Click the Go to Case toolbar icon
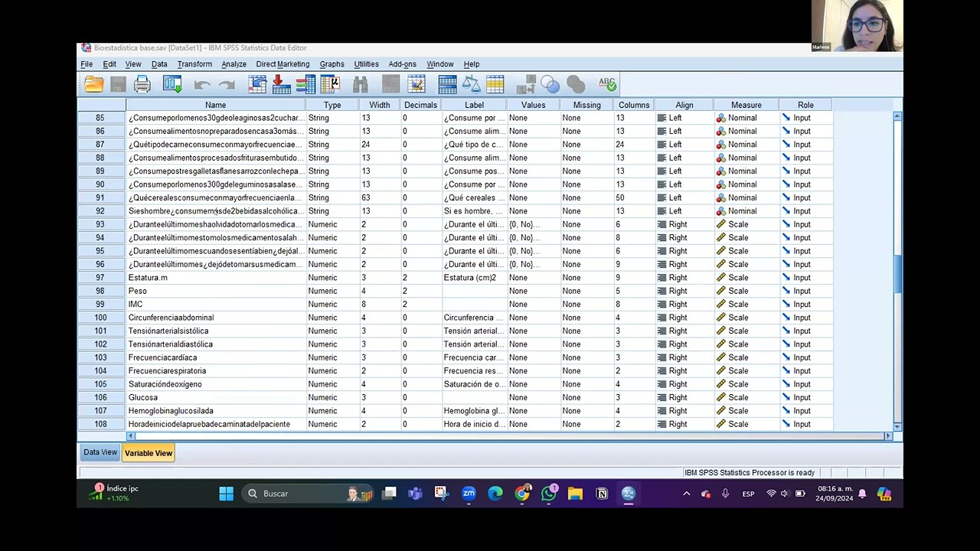Screen dimensions: 980x551 tap(257, 84)
